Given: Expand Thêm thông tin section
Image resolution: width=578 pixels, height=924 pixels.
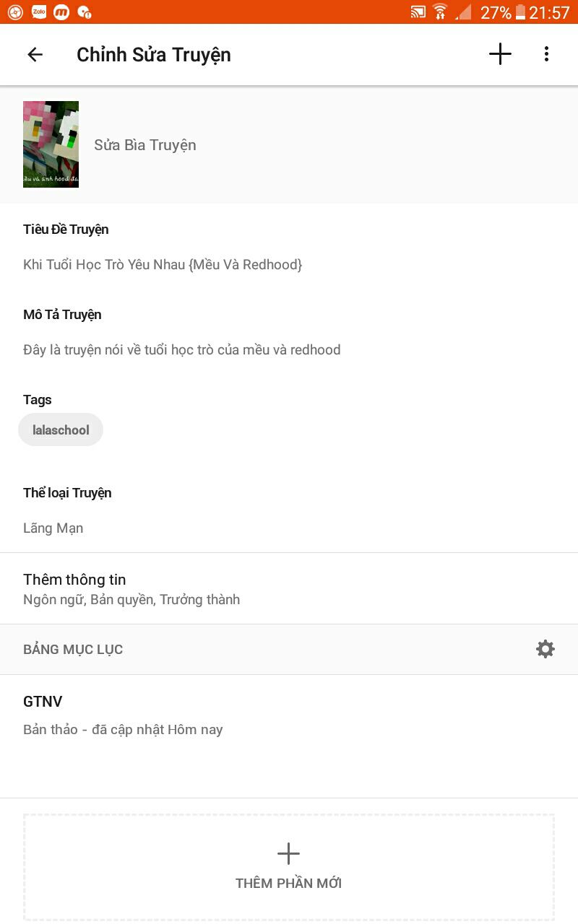Looking at the screenshot, I should click(289, 589).
